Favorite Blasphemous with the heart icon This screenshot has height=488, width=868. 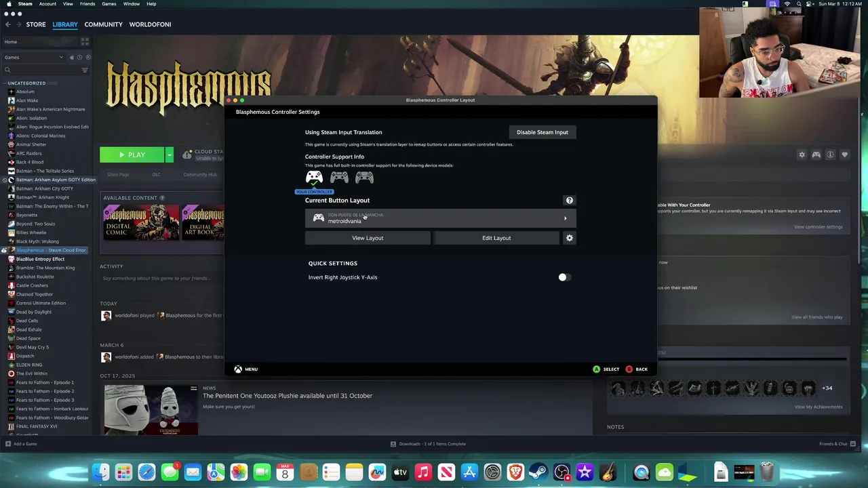[844, 155]
